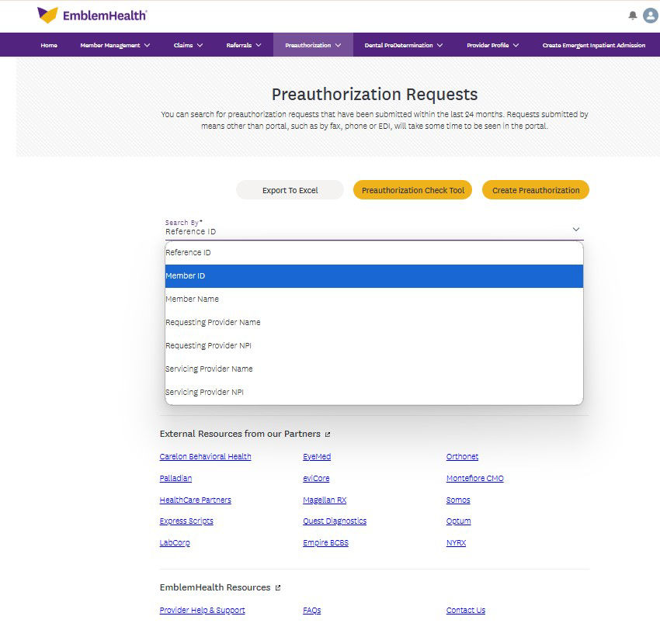Open the Express Scripts link
This screenshot has width=660, height=644.
click(186, 521)
